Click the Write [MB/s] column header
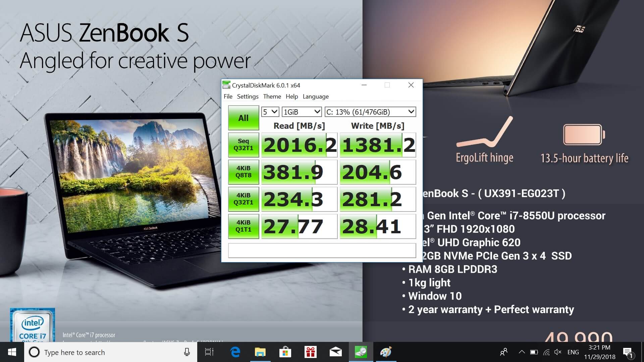644x362 pixels. [x=378, y=126]
